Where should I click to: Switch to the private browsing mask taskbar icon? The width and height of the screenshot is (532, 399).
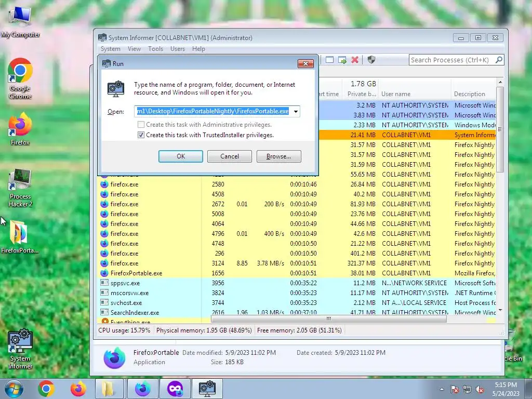click(175, 389)
